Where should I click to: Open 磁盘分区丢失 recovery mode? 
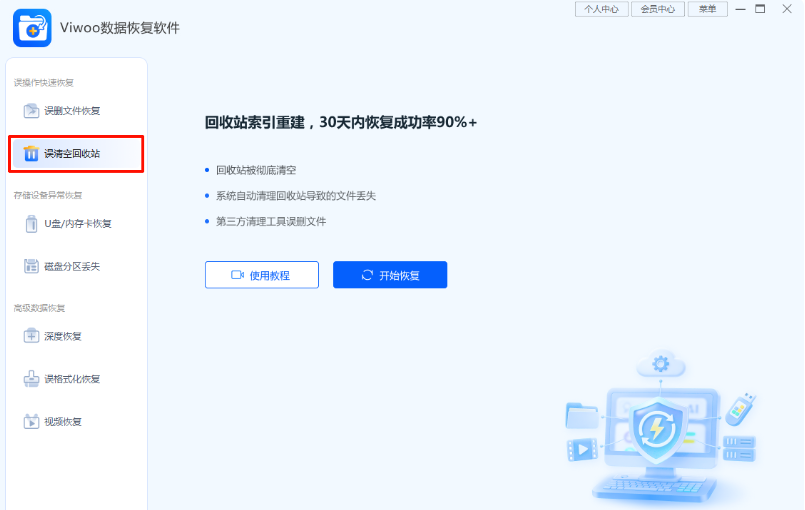pyautogui.click(x=76, y=266)
